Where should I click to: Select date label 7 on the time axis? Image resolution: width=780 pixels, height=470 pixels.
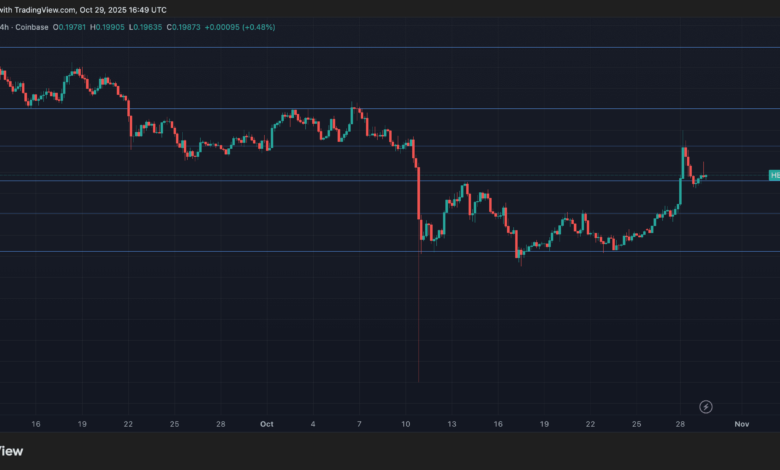359,424
